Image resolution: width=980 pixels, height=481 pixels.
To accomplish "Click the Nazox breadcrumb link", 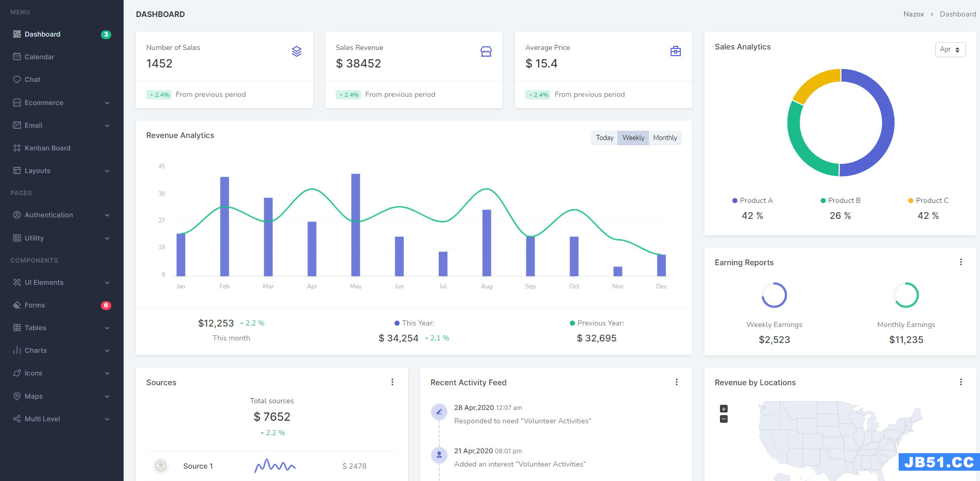I will pos(914,14).
